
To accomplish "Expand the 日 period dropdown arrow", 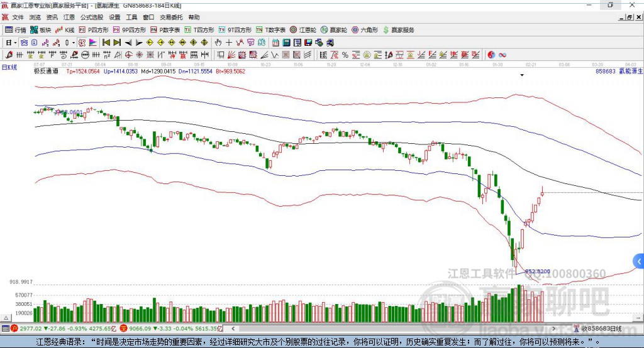I will 15,43.
